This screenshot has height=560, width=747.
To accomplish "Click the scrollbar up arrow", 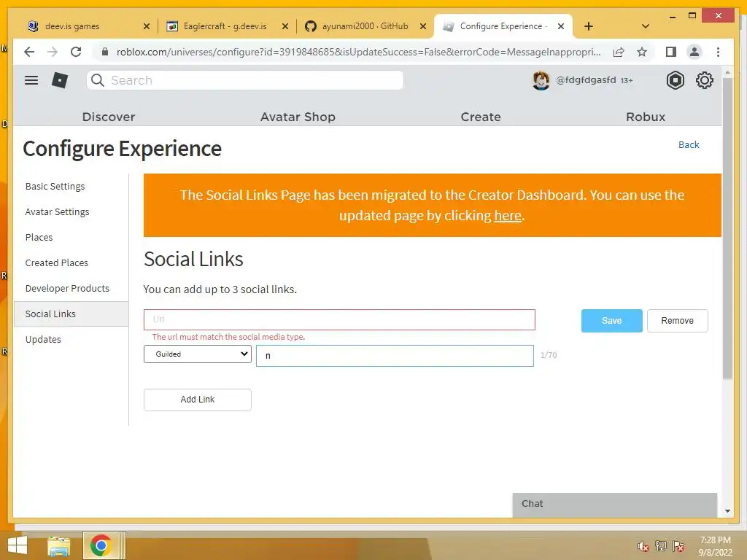I will [x=727, y=72].
